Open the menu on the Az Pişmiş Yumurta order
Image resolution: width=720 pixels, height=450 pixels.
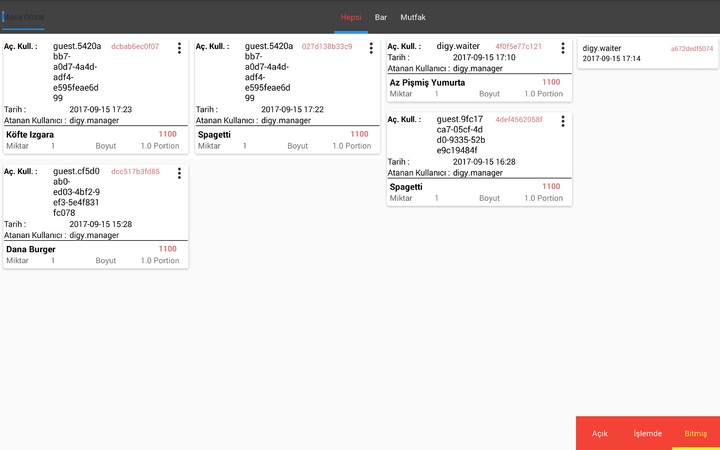(563, 48)
